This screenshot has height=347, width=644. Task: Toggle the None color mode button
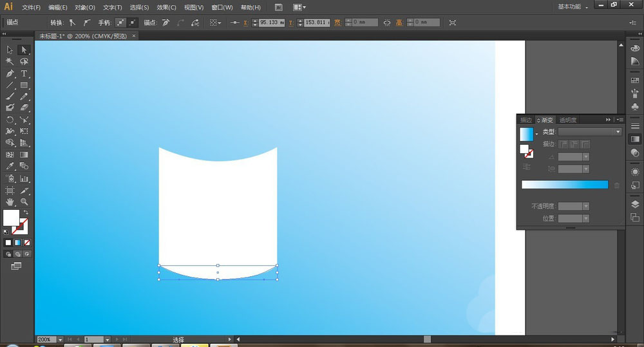tap(27, 243)
